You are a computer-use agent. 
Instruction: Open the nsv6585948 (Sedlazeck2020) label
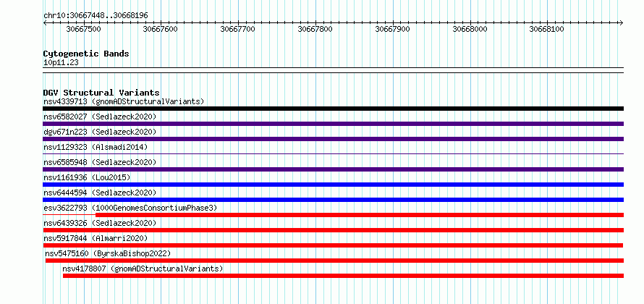click(x=100, y=162)
